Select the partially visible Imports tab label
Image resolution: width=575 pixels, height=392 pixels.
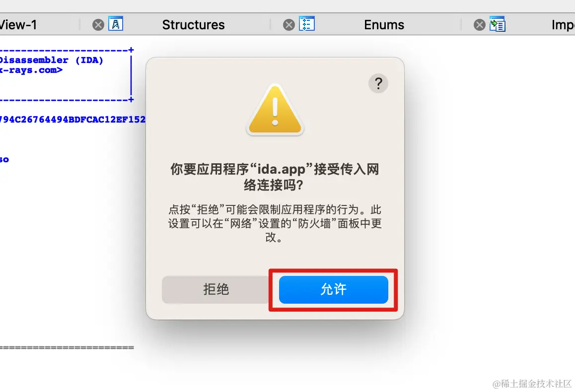[563, 25]
